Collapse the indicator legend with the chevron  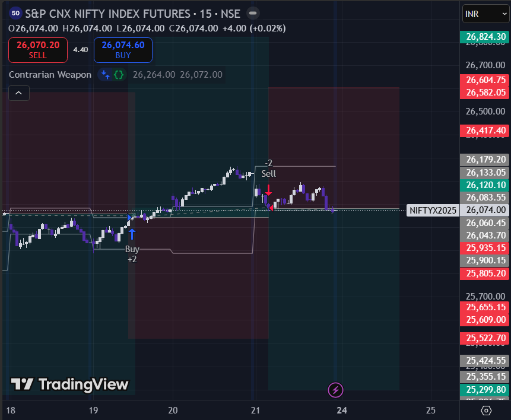tap(19, 93)
